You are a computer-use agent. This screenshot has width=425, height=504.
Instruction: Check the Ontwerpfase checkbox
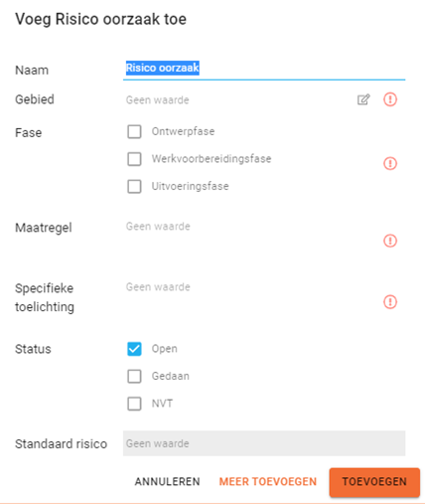click(x=134, y=131)
